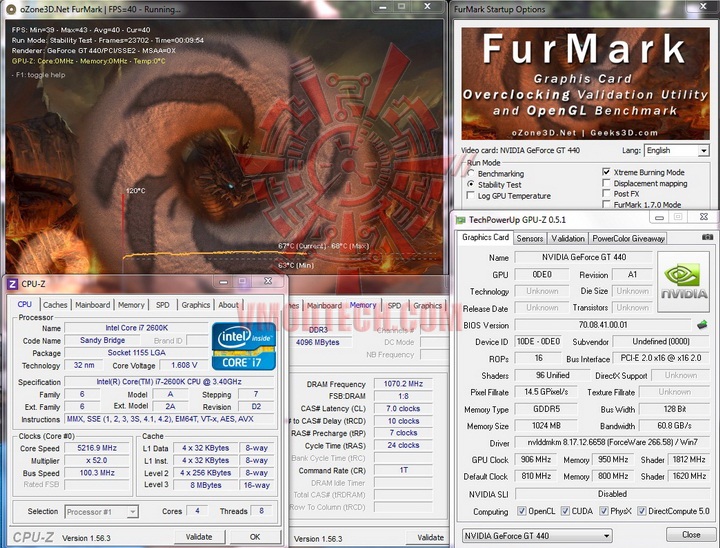Click the Default Clock 810 MHz field
The image size is (720, 548).
point(536,476)
